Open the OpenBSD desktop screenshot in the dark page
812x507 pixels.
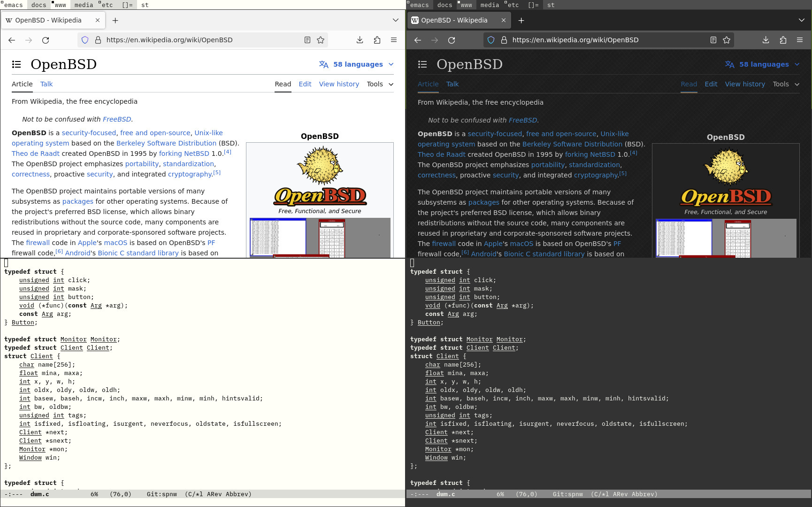tap(726, 238)
